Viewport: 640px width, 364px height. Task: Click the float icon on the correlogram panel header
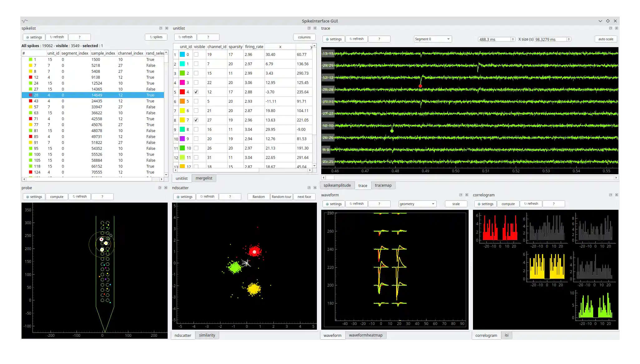[611, 194]
